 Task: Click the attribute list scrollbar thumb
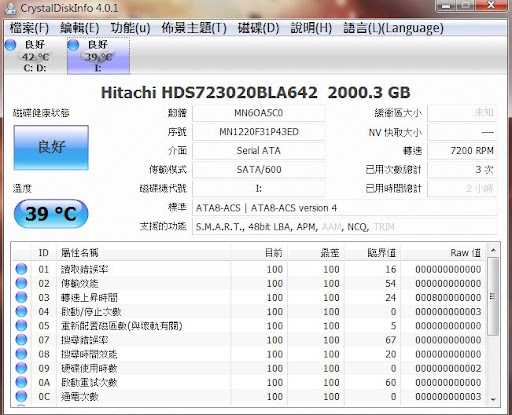pos(493,296)
